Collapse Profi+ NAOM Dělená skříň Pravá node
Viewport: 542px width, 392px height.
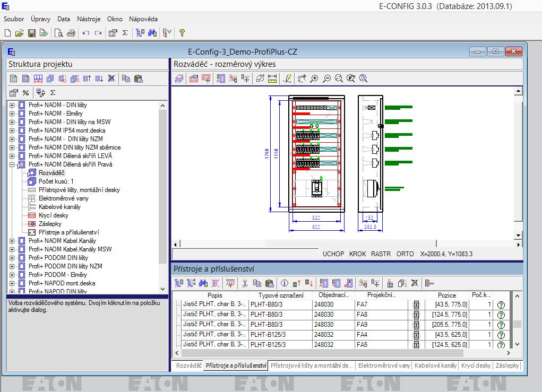[12, 165]
